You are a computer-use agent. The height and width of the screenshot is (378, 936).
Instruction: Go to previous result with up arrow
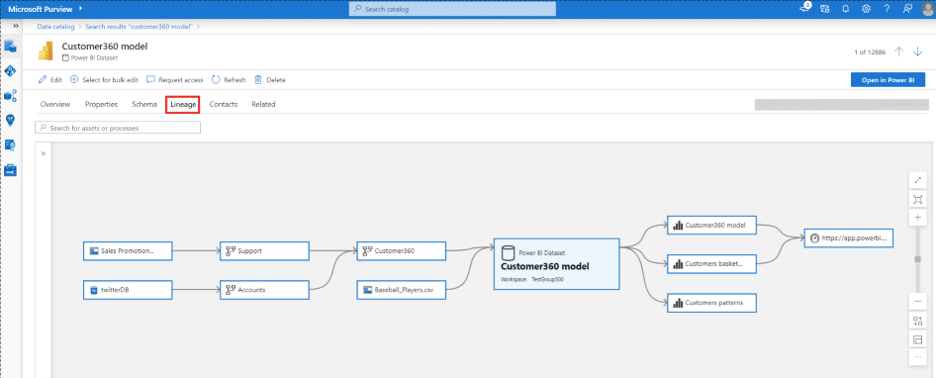pos(899,52)
